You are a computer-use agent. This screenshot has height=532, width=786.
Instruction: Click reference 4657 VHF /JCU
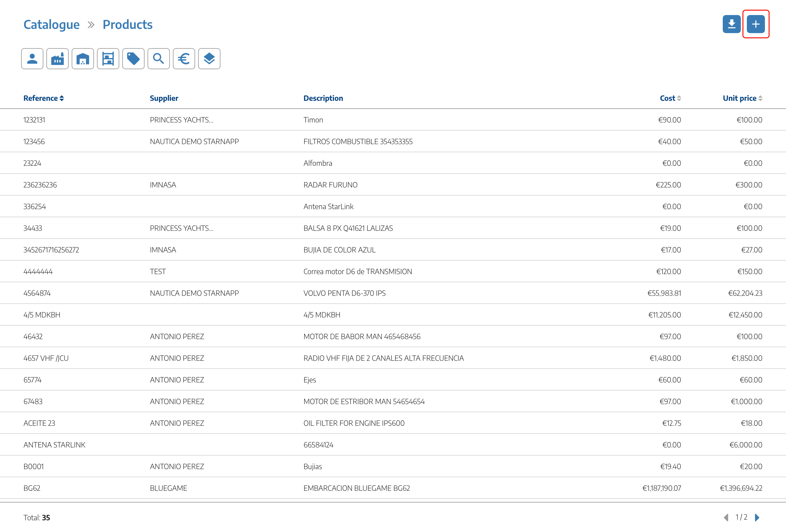coord(46,358)
